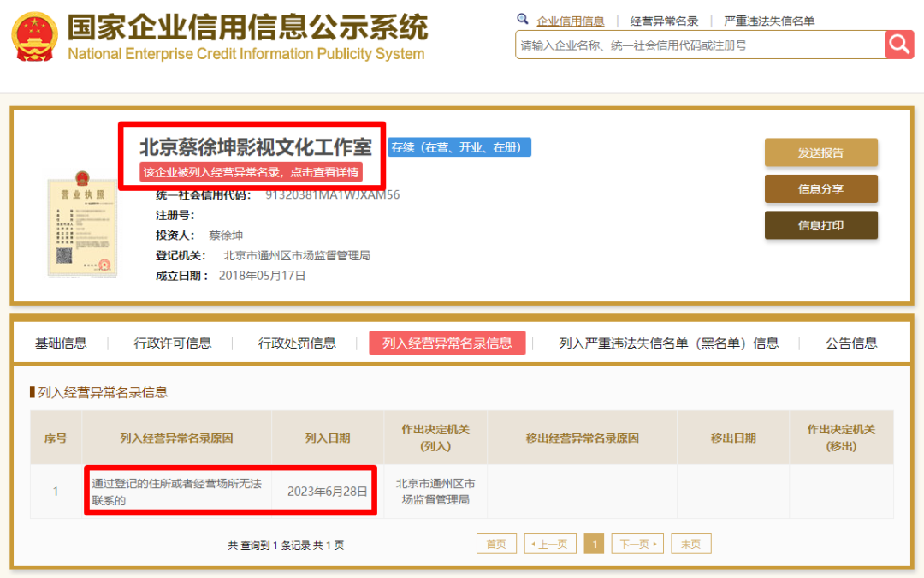Switch to the 公告信息 tab

[851, 343]
